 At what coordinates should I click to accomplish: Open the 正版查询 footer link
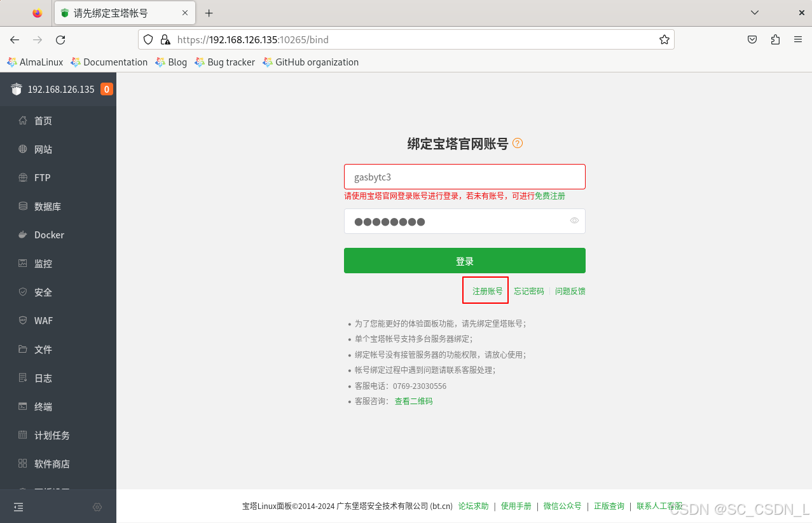point(609,506)
